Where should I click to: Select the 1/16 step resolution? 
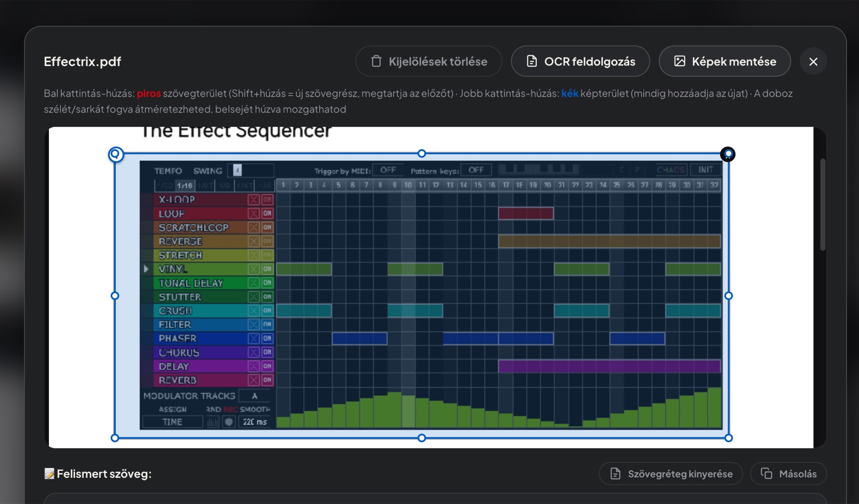point(185,185)
